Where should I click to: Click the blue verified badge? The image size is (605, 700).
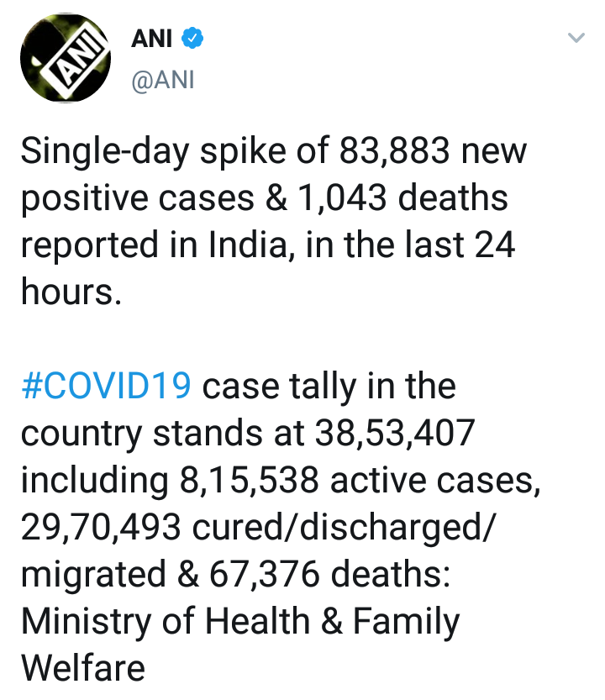191,39
